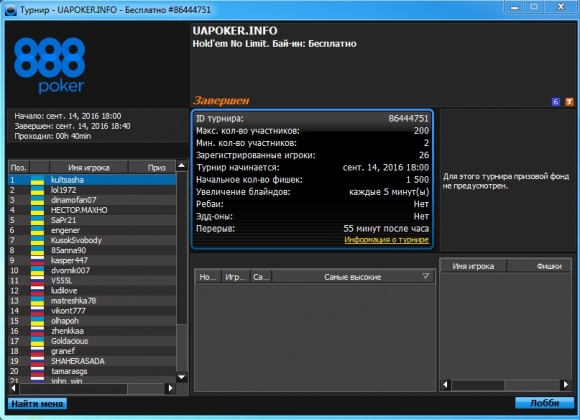Click the blue number 6 icon
580x420 pixels.
(555, 101)
